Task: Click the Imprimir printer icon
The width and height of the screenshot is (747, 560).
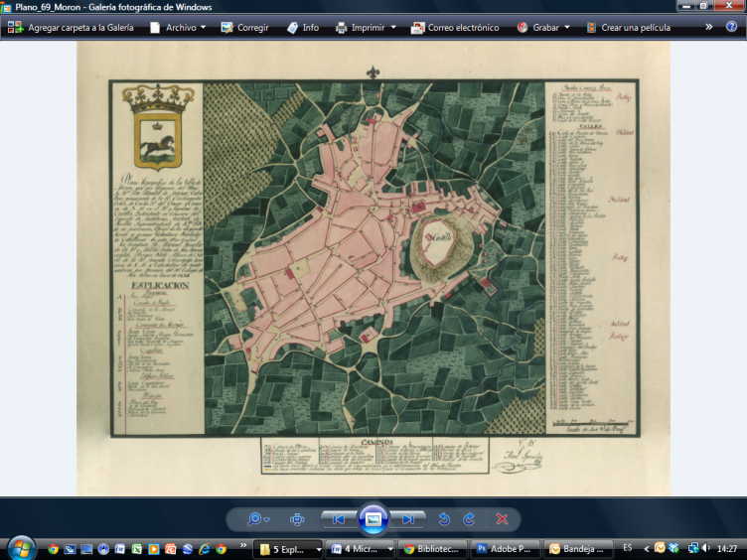Action: click(341, 28)
